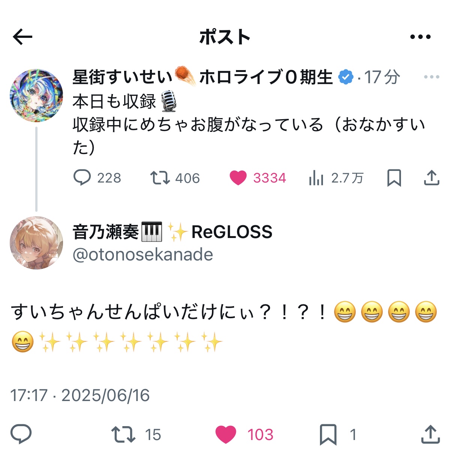Bookmark the Hoshimachi Suisei post
The image size is (452, 476).
click(x=394, y=178)
